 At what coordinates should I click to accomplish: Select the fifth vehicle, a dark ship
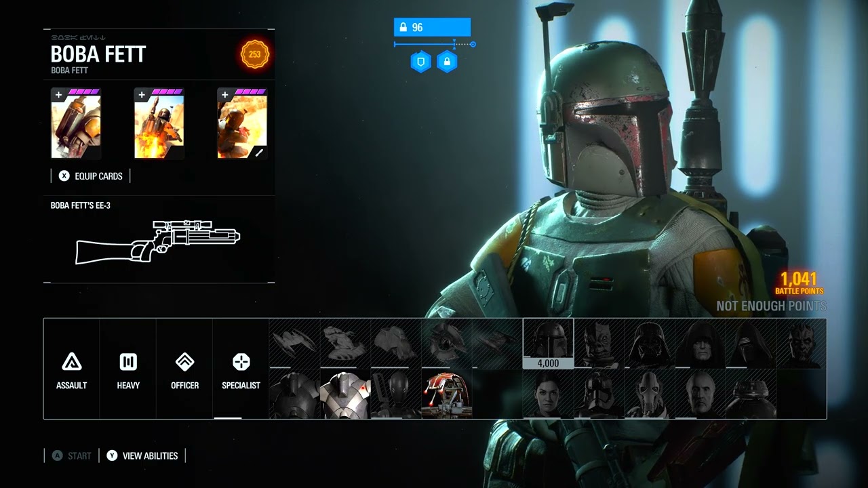(497, 344)
